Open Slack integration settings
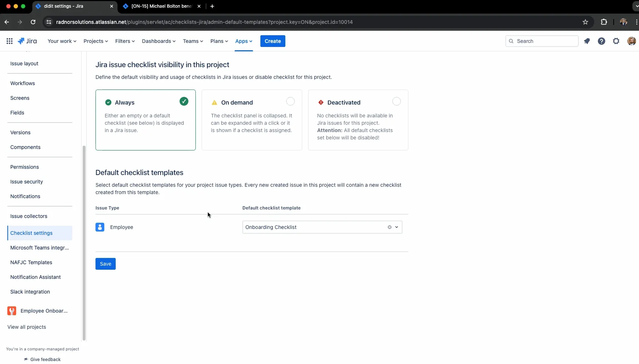Image resolution: width=639 pixels, height=364 pixels. pyautogui.click(x=30, y=292)
